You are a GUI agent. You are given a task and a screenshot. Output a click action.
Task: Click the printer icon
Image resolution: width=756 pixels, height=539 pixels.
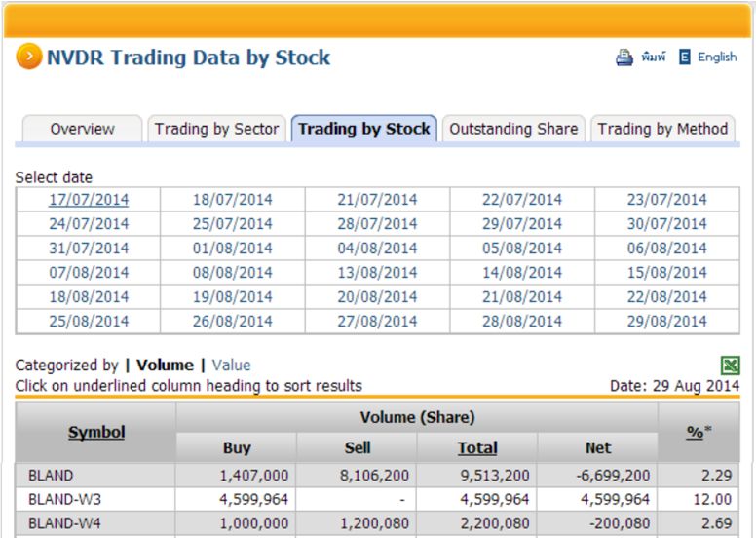[x=624, y=58]
